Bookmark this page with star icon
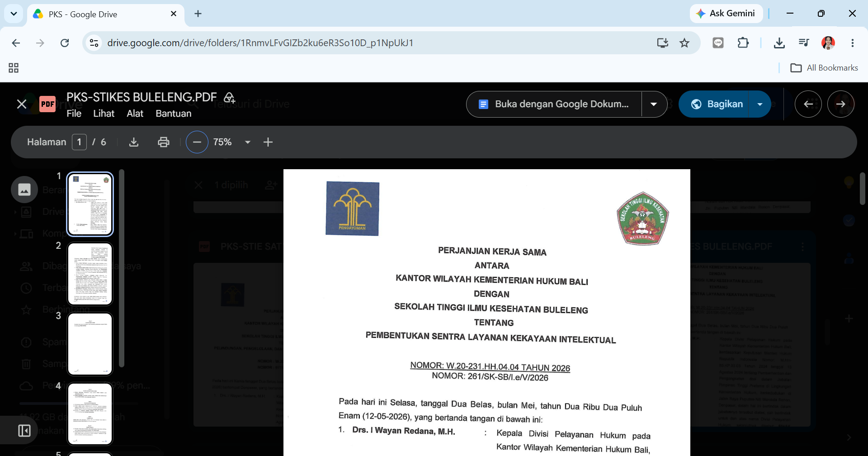The width and height of the screenshot is (868, 456). coord(684,43)
